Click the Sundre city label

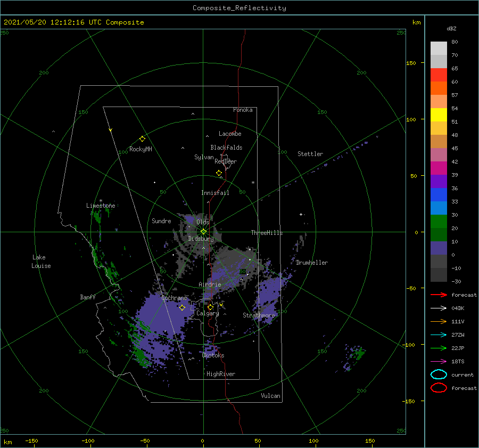161,221
